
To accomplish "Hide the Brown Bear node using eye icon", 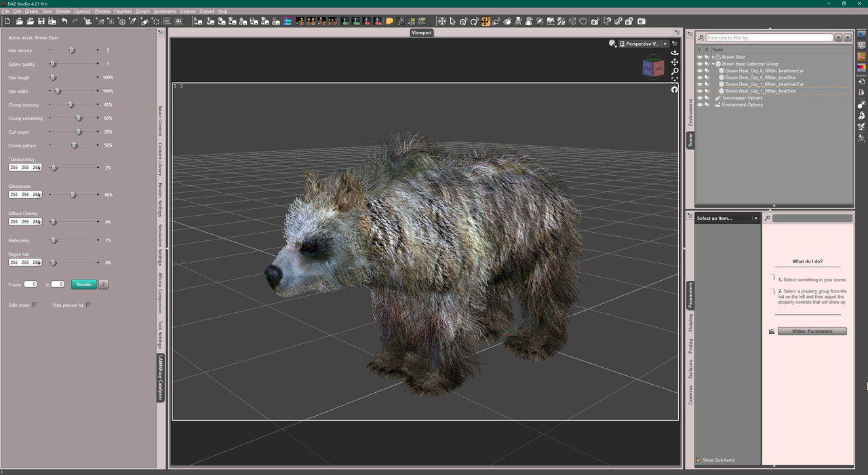I will pos(700,57).
